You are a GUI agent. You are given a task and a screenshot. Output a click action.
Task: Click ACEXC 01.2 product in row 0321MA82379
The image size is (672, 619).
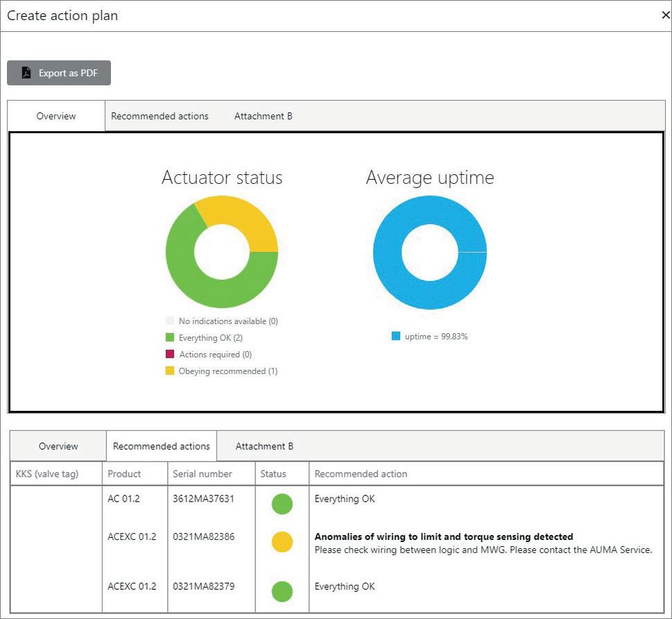[132, 586]
